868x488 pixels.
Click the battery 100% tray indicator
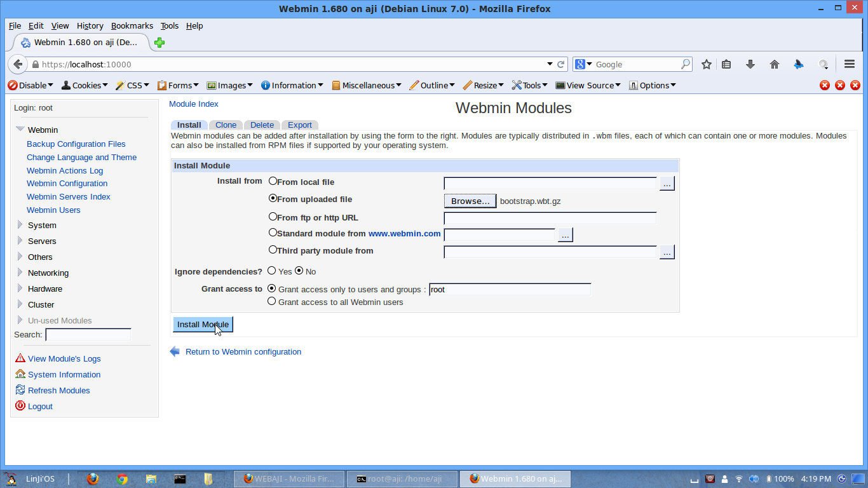(781, 478)
